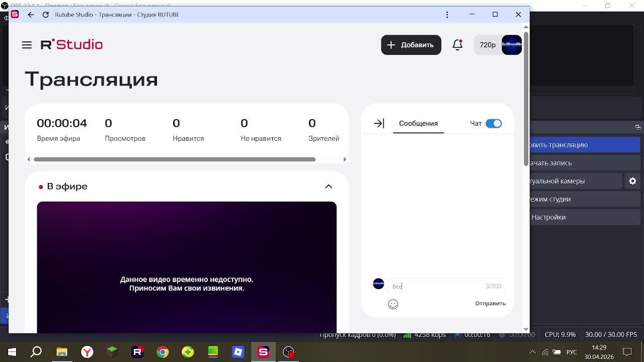Open the Windows Start menu
This screenshot has height=362, width=644.
[12, 352]
